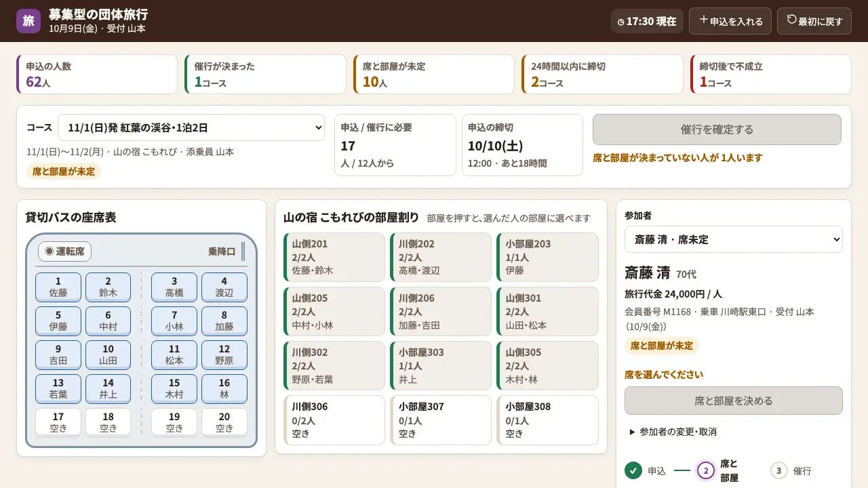This screenshot has height=488, width=868.
Task: Click room 山側201 佐藤・鈴木
Action: [334, 258]
